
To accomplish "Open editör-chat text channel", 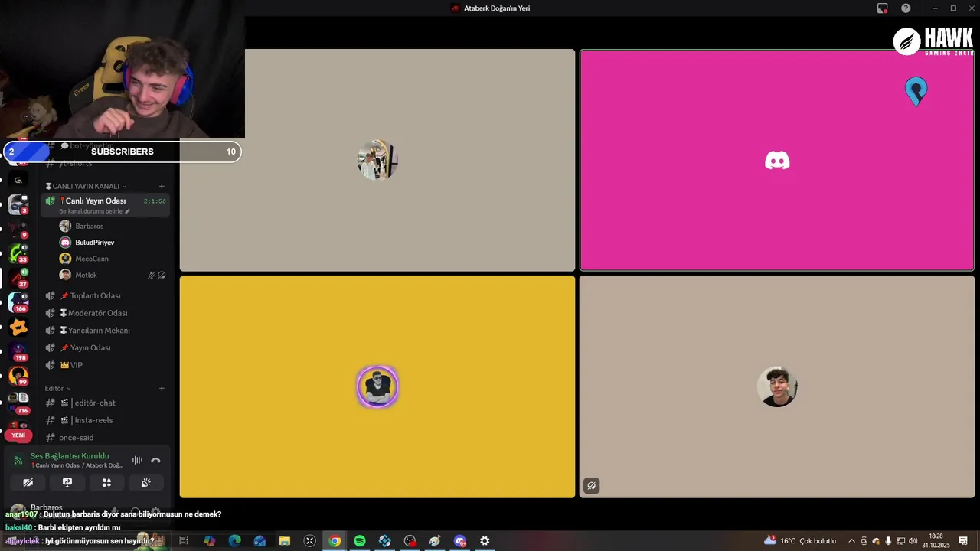I will coord(106,403).
